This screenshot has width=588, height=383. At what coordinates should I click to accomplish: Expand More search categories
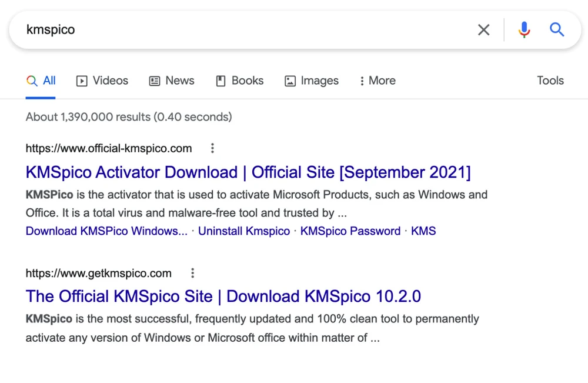coord(377,81)
